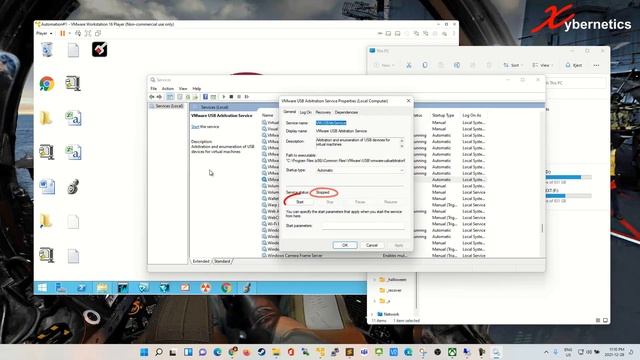Click the Forward arrow in Services toolbar
Viewport: 640px width, 360px height.
(159, 97)
